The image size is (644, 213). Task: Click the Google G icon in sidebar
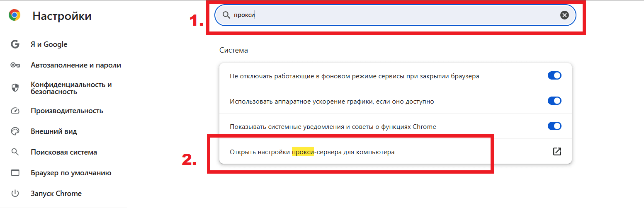pos(15,44)
